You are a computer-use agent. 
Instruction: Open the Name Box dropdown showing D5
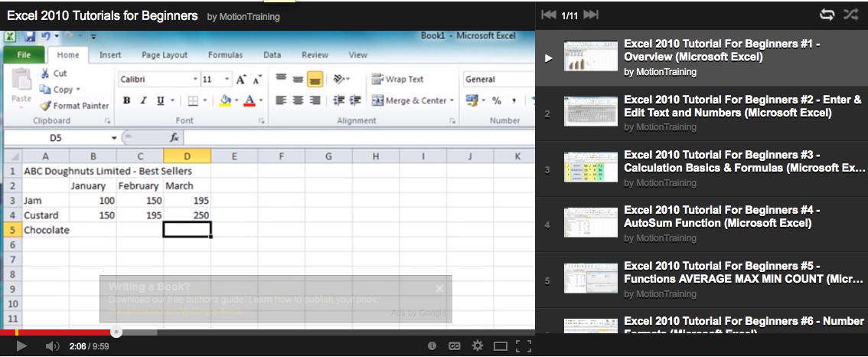pos(114,137)
